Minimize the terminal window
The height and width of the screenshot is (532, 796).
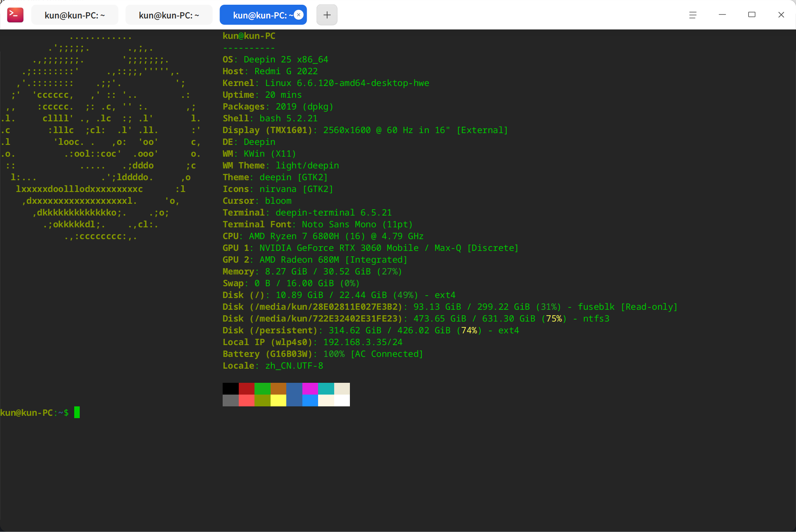pos(722,15)
